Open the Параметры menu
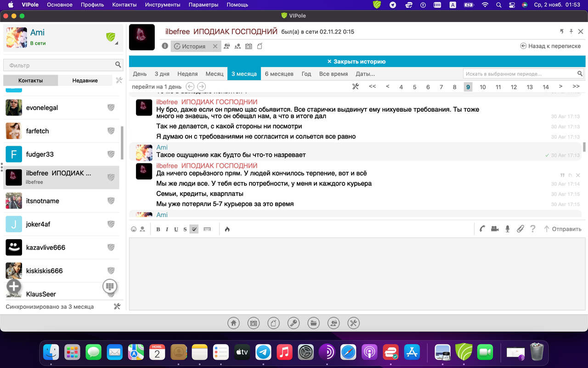The height and width of the screenshot is (368, 588). 204,5
